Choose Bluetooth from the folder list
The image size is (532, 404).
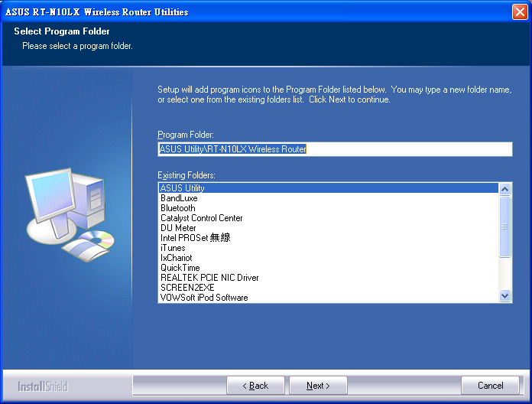coord(329,208)
